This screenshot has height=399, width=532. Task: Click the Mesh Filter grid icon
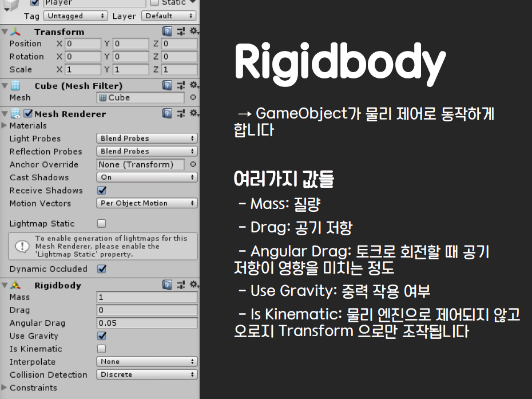(15, 85)
